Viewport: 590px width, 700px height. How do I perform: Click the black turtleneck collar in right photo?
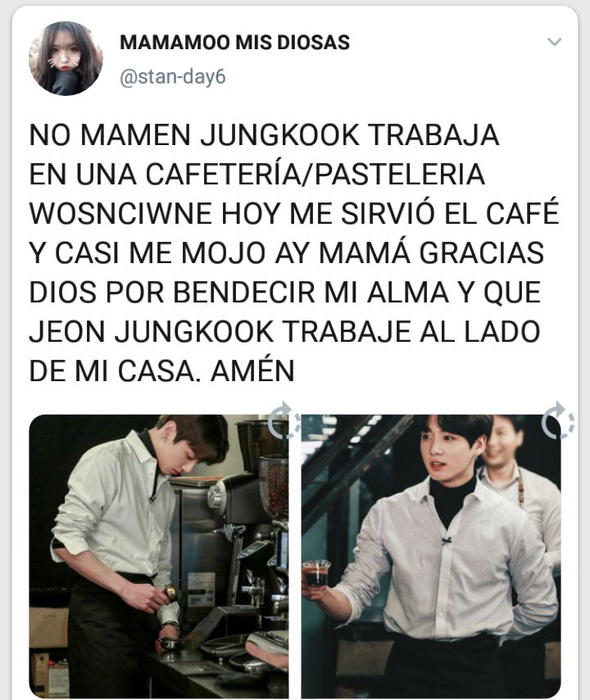(452, 498)
